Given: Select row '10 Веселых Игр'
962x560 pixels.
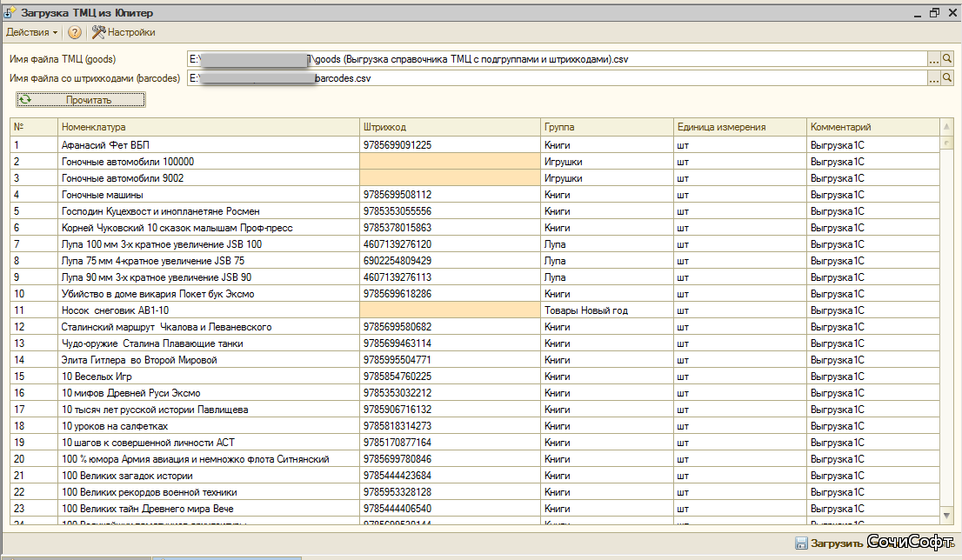Looking at the screenshot, I should (475, 377).
